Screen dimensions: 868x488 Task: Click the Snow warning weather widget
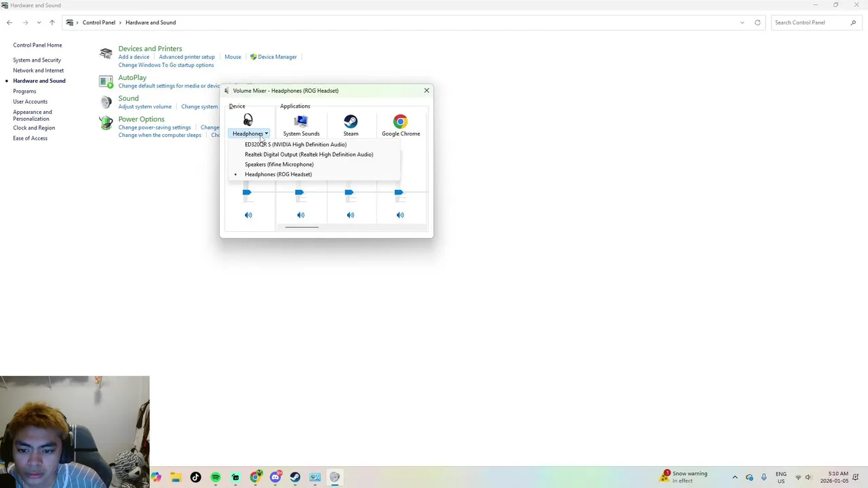[x=684, y=477]
